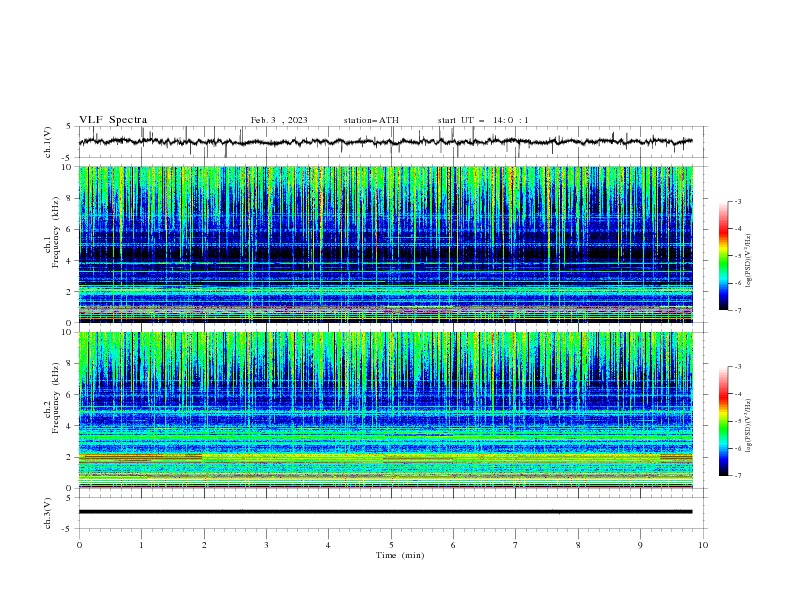Click the "5" tick on the time axis
The width and height of the screenshot is (792, 612).
[391, 545]
